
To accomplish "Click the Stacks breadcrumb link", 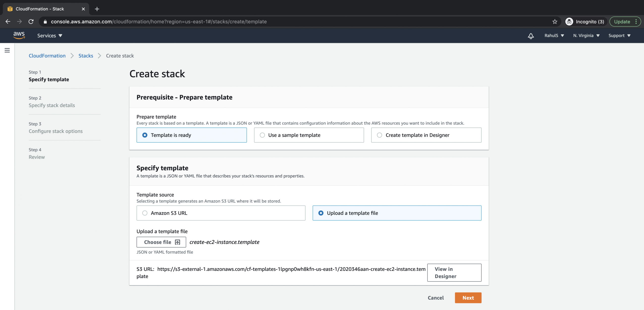I will click(86, 56).
